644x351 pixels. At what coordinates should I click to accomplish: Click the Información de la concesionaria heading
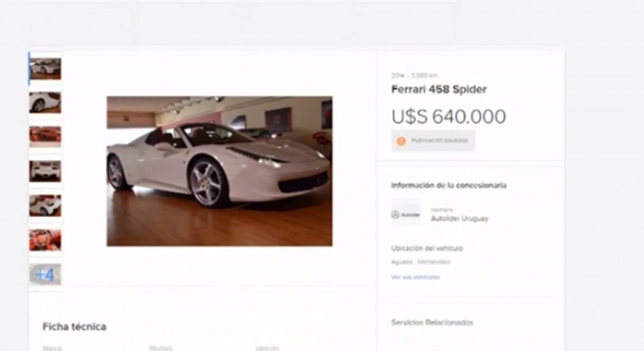[449, 186]
